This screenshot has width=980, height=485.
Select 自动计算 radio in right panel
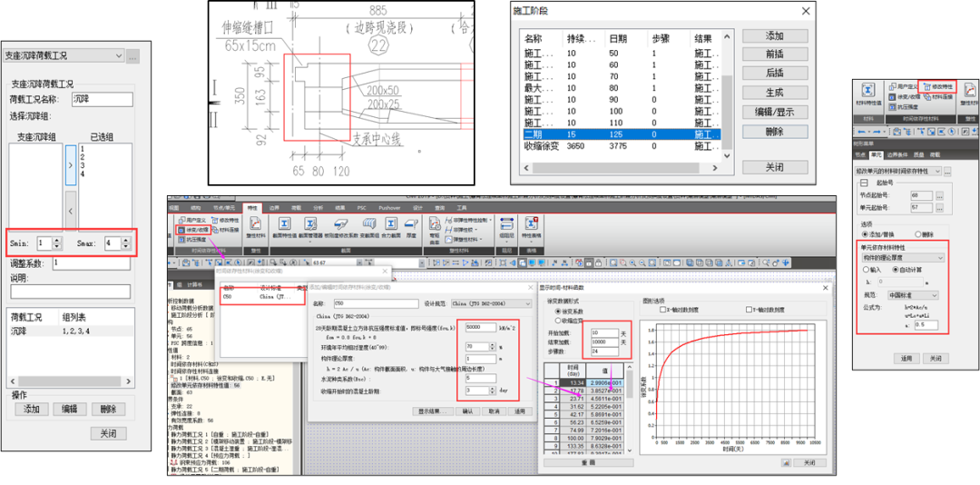point(906,270)
